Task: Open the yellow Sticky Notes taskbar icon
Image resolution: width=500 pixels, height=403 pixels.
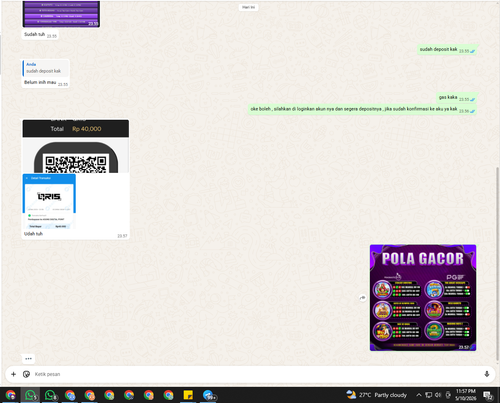Action: tap(188, 395)
